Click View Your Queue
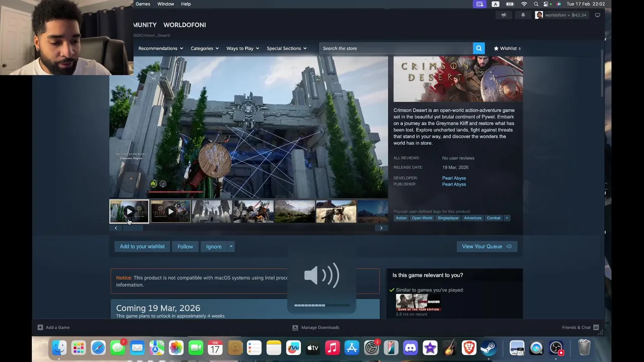This screenshot has height=362, width=644. [x=487, y=246]
